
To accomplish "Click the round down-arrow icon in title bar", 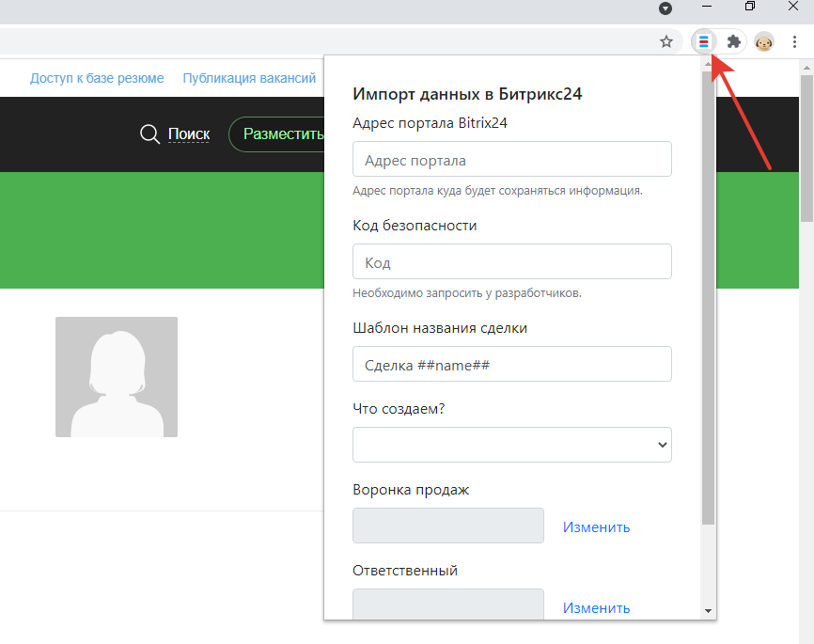I will pyautogui.click(x=665, y=8).
